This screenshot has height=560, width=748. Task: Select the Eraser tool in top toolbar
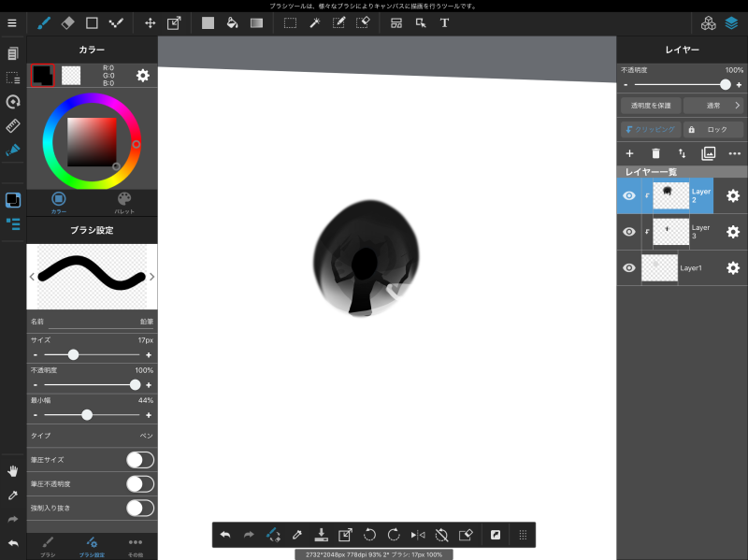[67, 22]
